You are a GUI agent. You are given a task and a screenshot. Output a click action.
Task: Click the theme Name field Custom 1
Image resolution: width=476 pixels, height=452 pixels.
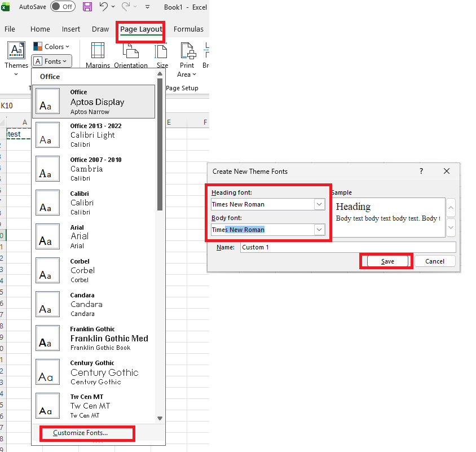pos(348,247)
